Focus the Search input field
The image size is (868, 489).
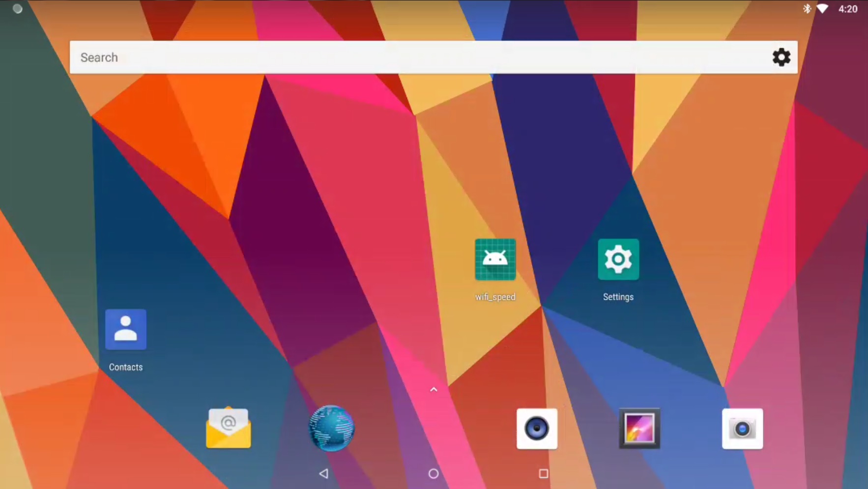(434, 58)
